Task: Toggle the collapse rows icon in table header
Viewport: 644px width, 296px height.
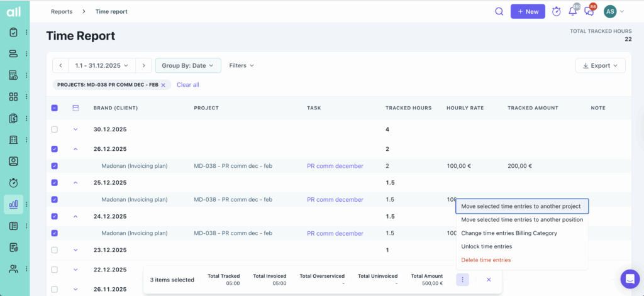Action: [75, 108]
